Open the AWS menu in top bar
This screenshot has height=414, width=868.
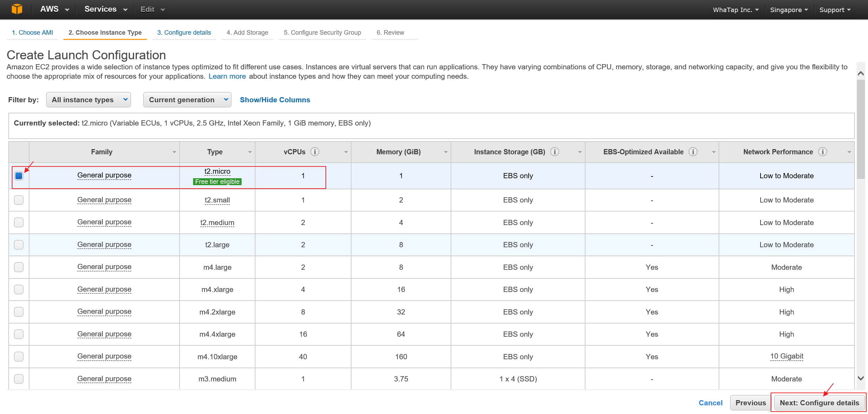(x=55, y=9)
